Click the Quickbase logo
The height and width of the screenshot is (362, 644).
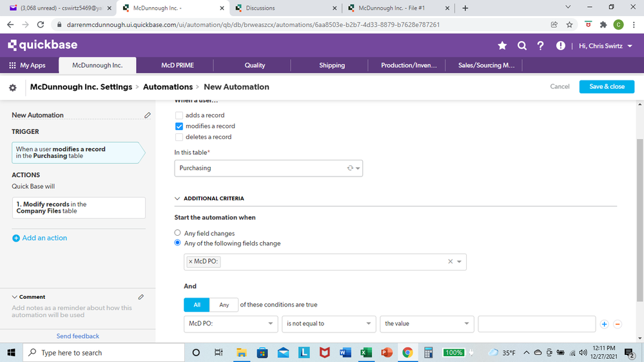click(x=43, y=44)
